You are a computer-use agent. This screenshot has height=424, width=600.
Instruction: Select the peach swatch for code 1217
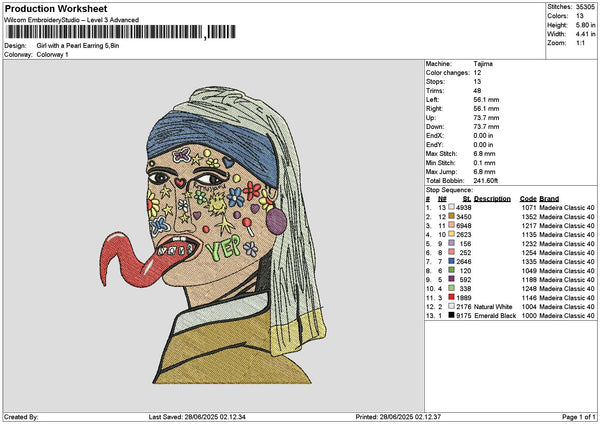coord(452,225)
